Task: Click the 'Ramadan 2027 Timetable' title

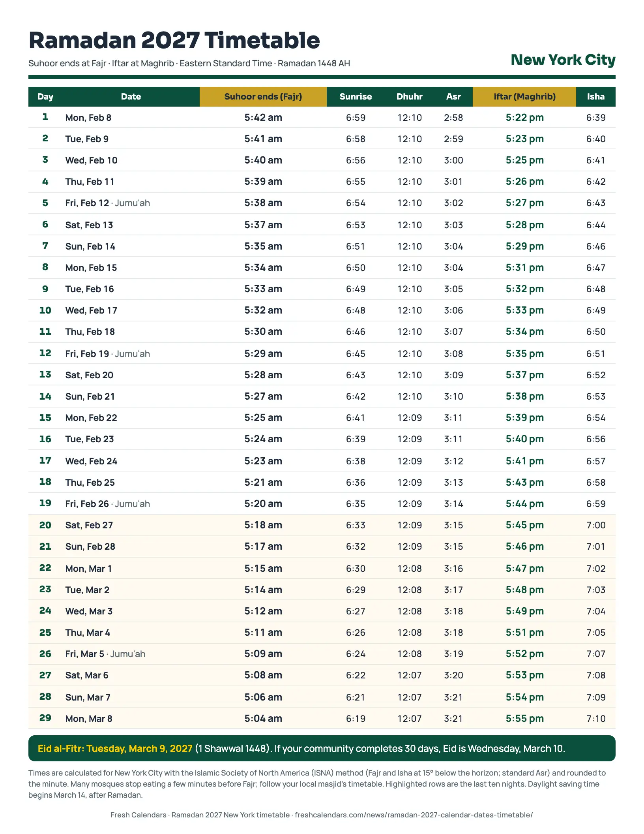Action: tap(174, 40)
